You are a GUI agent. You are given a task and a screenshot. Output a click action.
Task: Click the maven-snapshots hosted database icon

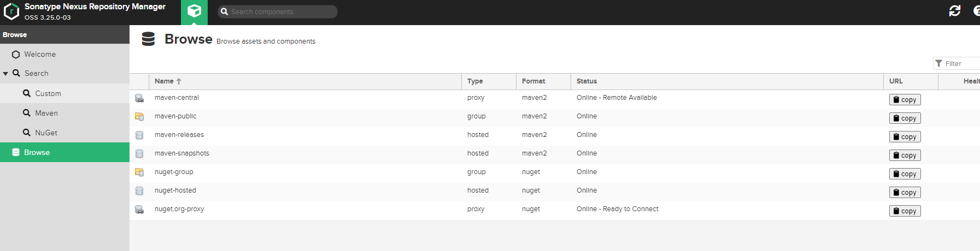pos(139,154)
